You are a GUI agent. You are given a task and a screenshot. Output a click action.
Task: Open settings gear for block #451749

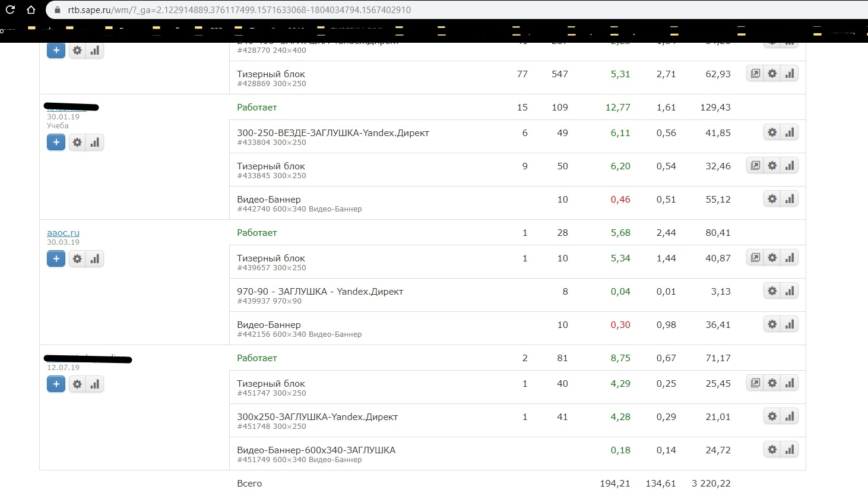[772, 450]
